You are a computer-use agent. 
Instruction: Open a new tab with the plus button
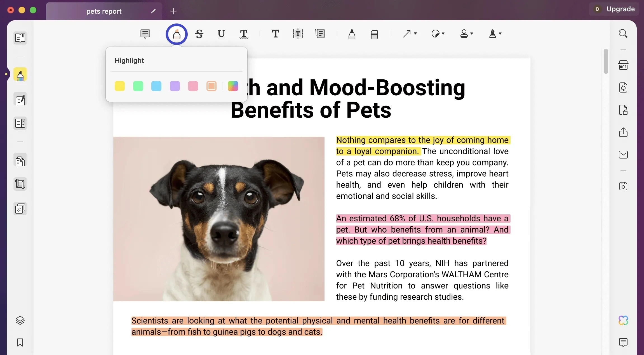tap(173, 11)
